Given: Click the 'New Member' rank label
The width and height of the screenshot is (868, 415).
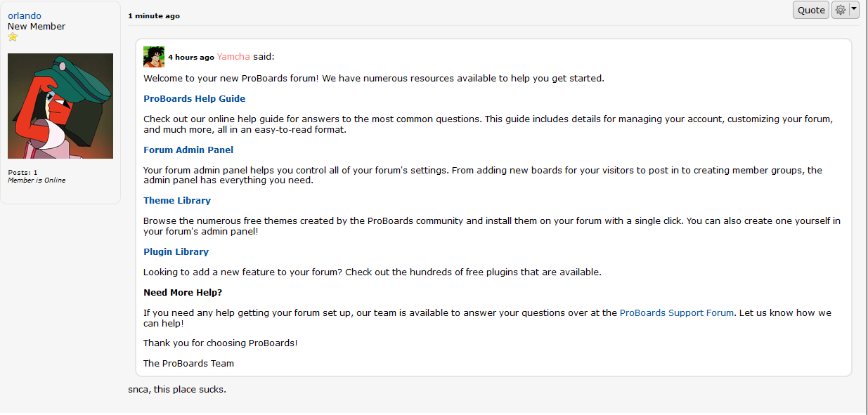Looking at the screenshot, I should pos(37,27).
